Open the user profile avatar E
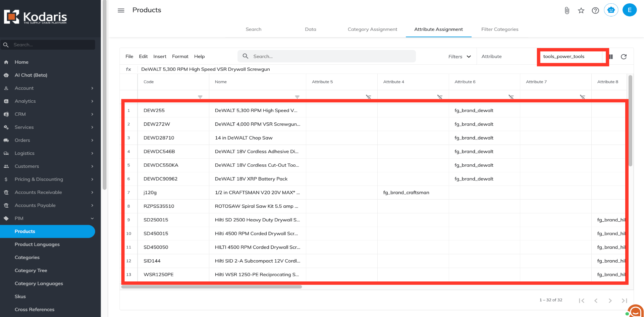644x317 pixels. coord(630,10)
